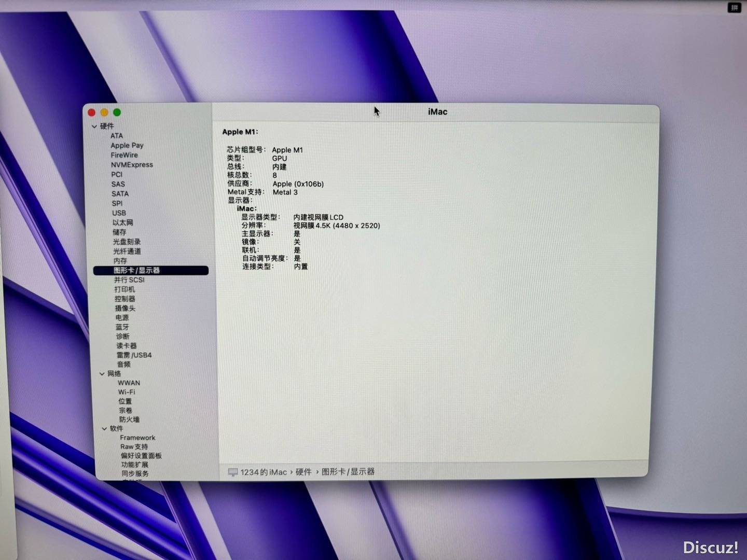
Task: Click the 视网膜 4.5K (4480 x 2520) value
Action: (x=337, y=226)
